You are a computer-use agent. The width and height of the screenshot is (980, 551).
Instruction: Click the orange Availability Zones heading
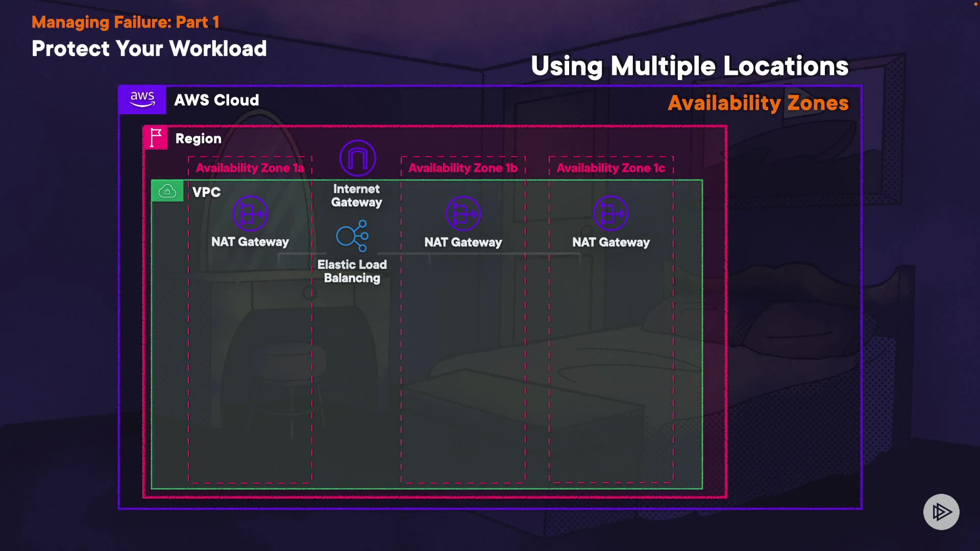(x=758, y=103)
